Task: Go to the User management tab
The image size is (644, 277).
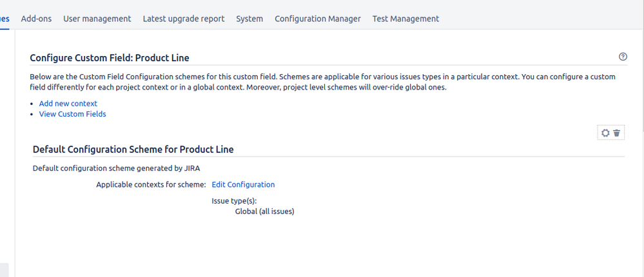Action: (97, 19)
